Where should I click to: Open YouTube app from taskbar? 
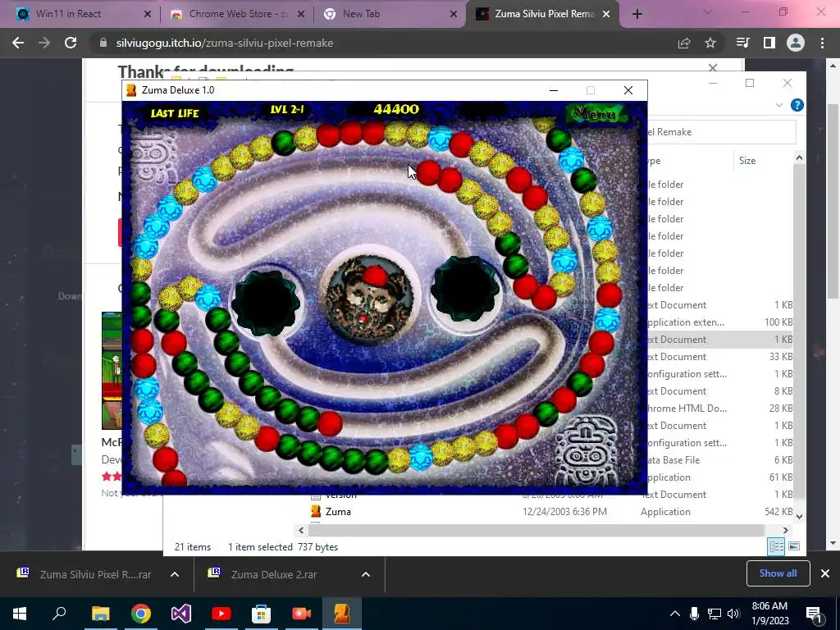[221, 614]
